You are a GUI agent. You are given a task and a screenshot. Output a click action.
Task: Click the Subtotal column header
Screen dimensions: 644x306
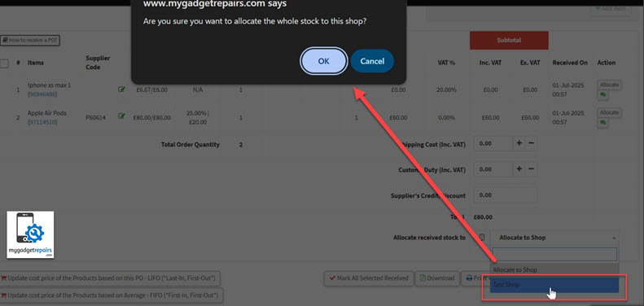pos(509,40)
